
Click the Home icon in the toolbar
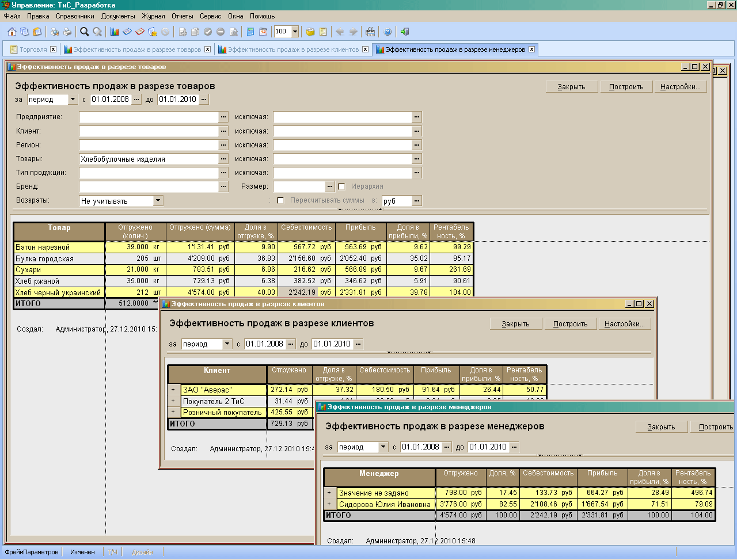click(x=12, y=32)
